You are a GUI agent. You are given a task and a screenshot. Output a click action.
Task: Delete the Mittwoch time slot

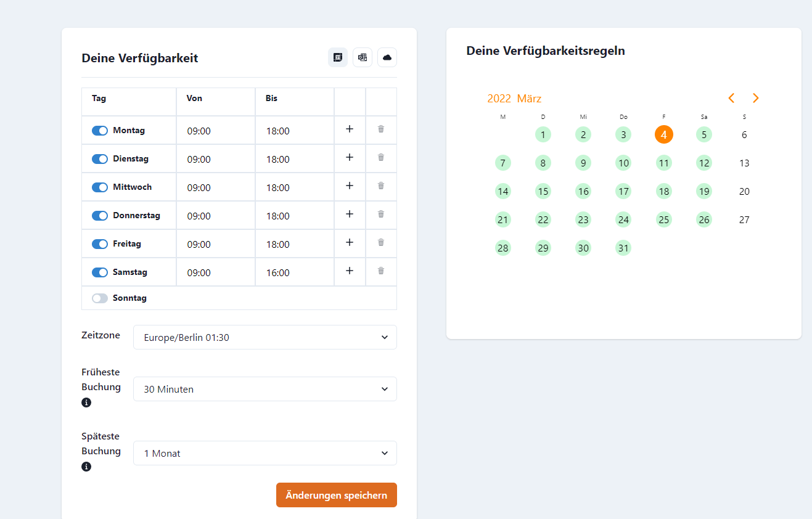[381, 186]
